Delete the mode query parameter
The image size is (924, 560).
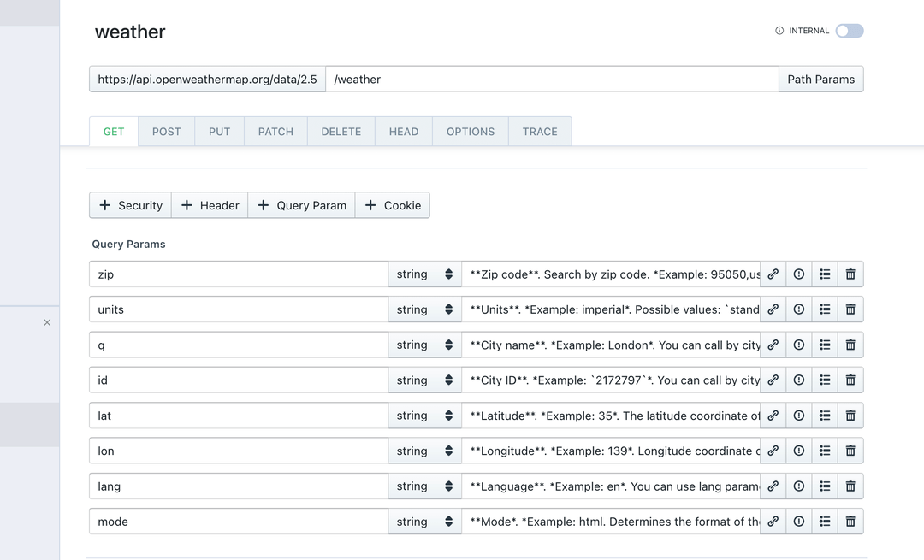850,522
